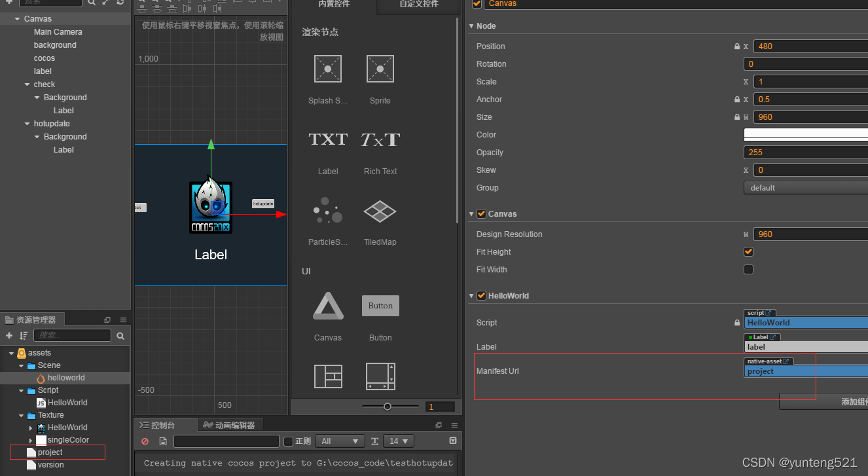
Task: Select the Splash Sprite node icon
Action: [x=328, y=69]
